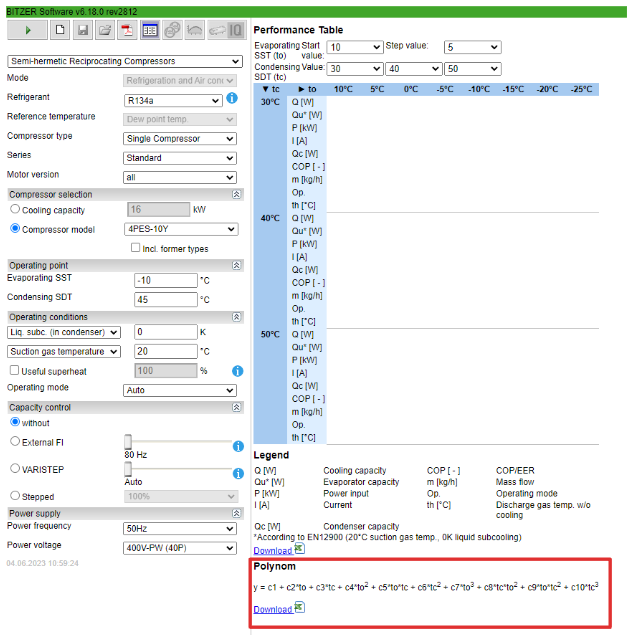The image size is (637, 635).
Task: Download the performance table link
Action: tap(273, 550)
